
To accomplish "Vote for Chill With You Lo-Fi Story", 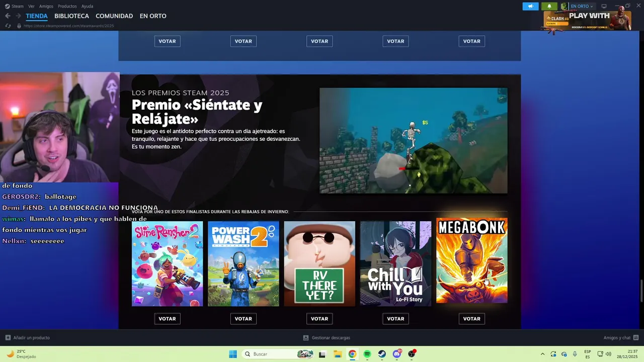I will (x=395, y=319).
